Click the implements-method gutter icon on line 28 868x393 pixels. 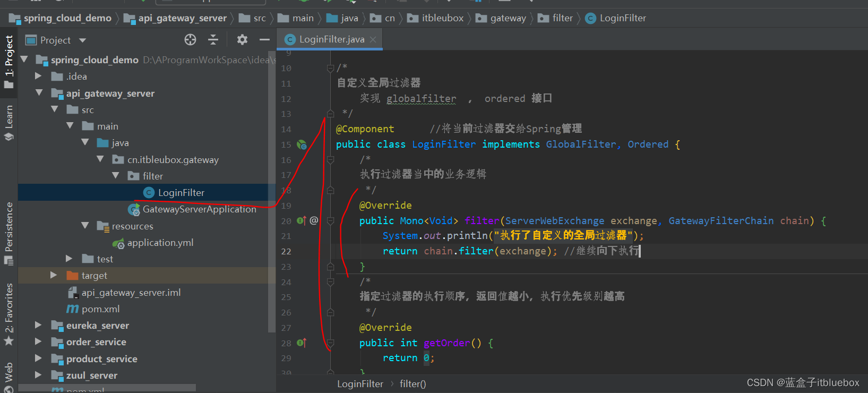[302, 343]
